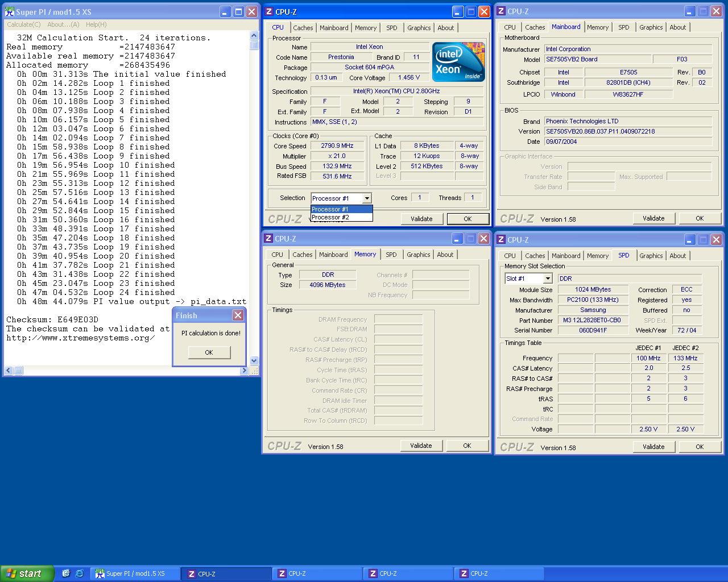The width and height of the screenshot is (728, 582).
Task: Click the PC2100 (133 MHz) bandwidth field
Action: tap(593, 300)
